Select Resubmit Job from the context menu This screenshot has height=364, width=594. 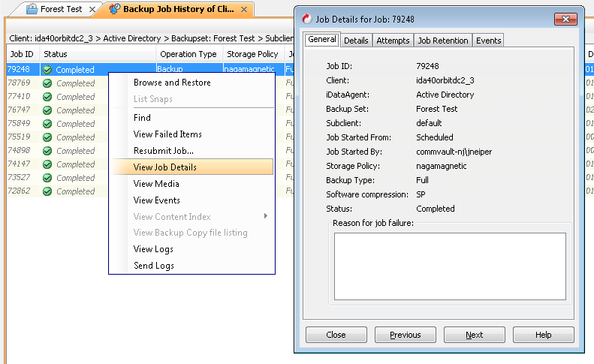[x=165, y=151]
